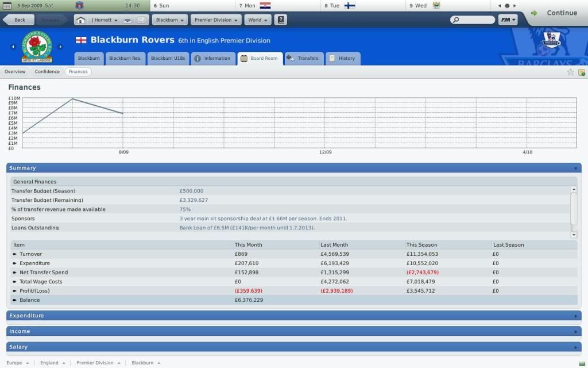The height and width of the screenshot is (368, 588).
Task: Switch to the Blackburn squad tab
Action: click(x=89, y=59)
